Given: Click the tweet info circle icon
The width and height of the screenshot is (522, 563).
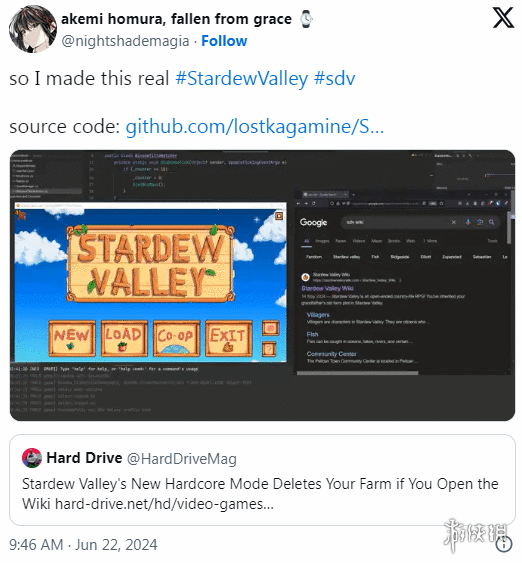Looking at the screenshot, I should [x=504, y=544].
